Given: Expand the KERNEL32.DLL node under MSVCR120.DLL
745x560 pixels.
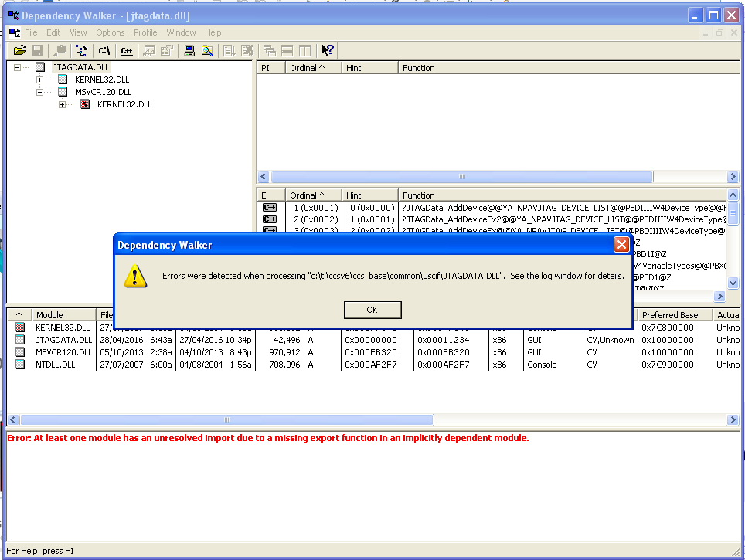Looking at the screenshot, I should (x=63, y=104).
